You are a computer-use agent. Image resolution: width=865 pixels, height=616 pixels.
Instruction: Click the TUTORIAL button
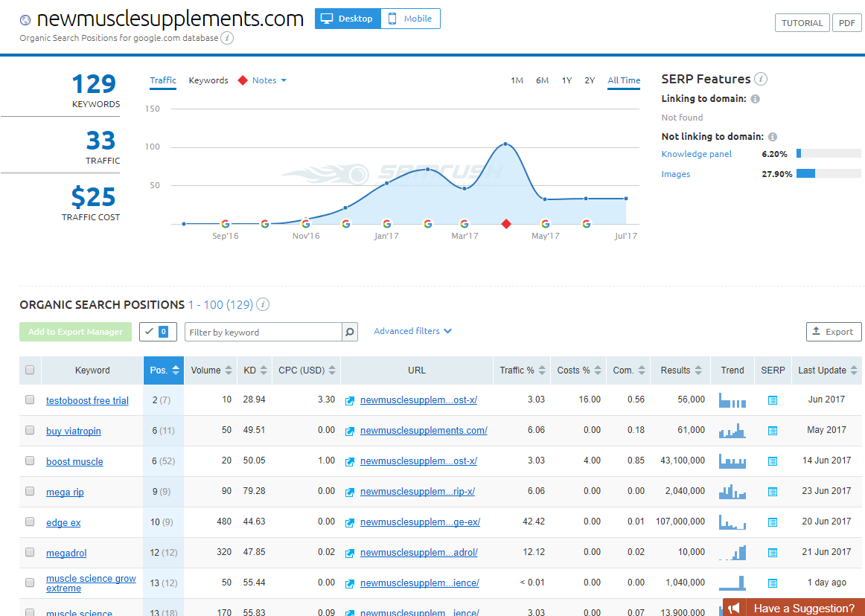pos(802,22)
